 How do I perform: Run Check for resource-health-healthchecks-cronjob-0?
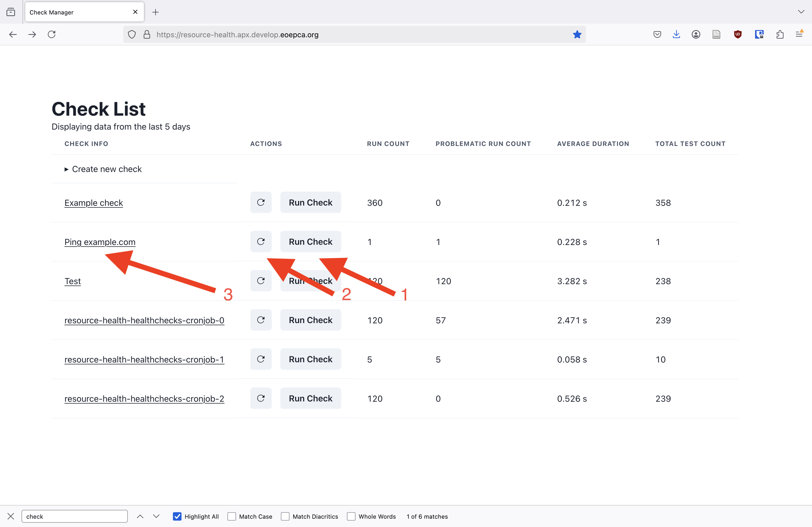[x=310, y=320]
